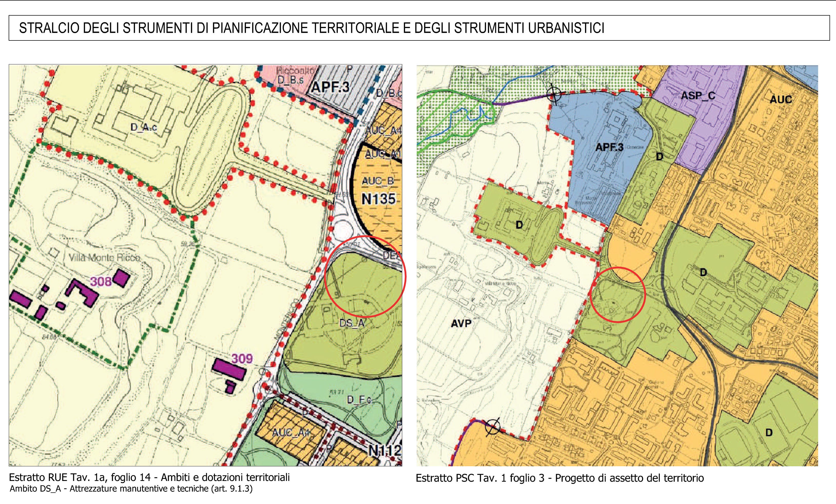Click the N112 label
836x504 pixels.
(x=385, y=451)
